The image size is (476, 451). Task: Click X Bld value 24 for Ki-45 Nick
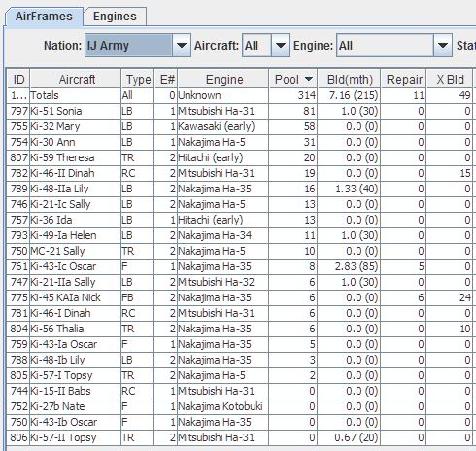[x=450, y=297]
